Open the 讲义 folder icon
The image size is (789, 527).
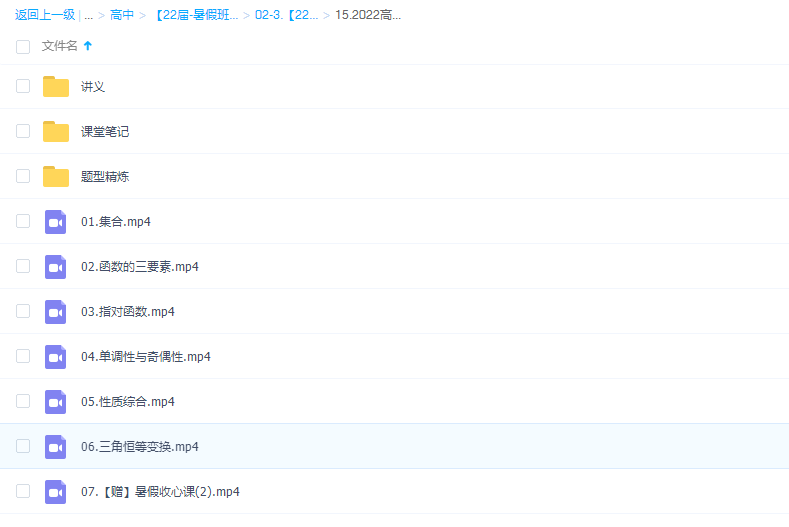click(56, 87)
